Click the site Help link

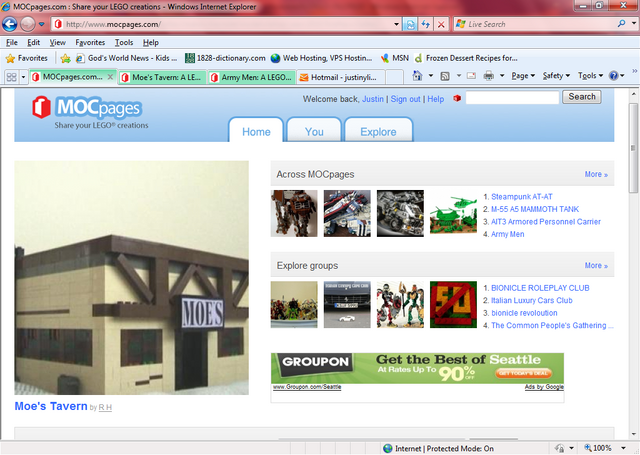tap(436, 99)
